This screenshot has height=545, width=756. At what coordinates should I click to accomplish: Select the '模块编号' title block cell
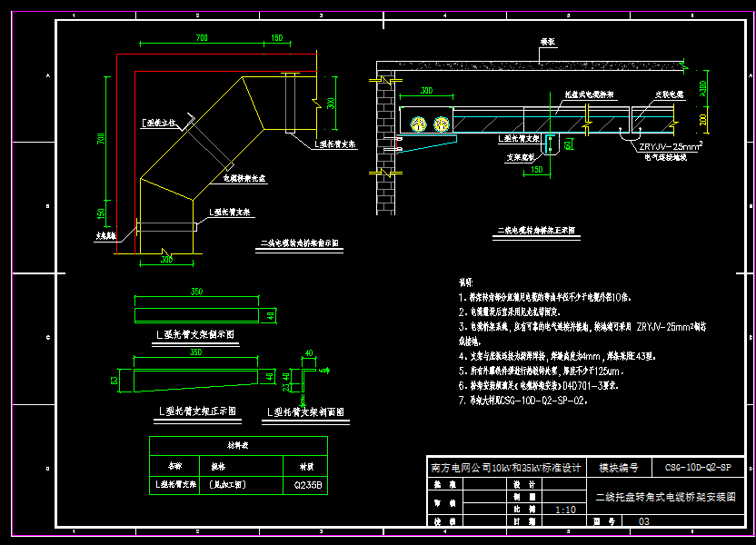[x=619, y=468]
